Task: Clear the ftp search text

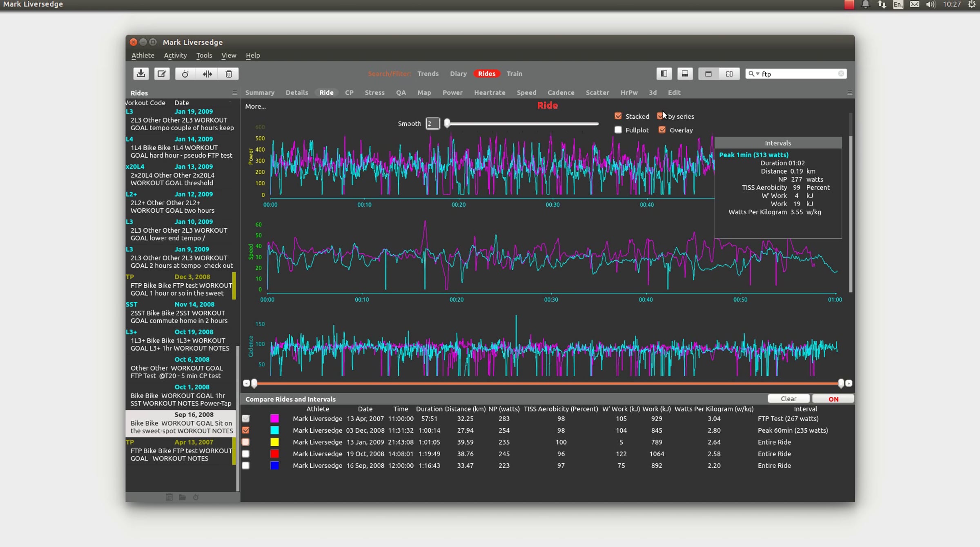Action: coord(841,73)
